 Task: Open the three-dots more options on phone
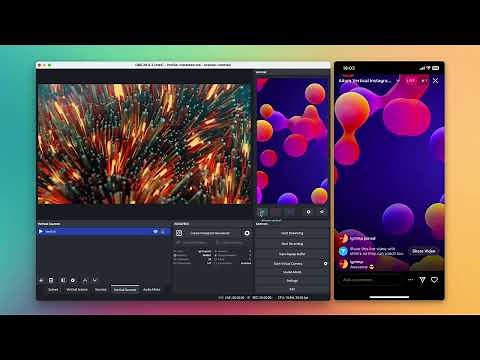click(x=410, y=280)
